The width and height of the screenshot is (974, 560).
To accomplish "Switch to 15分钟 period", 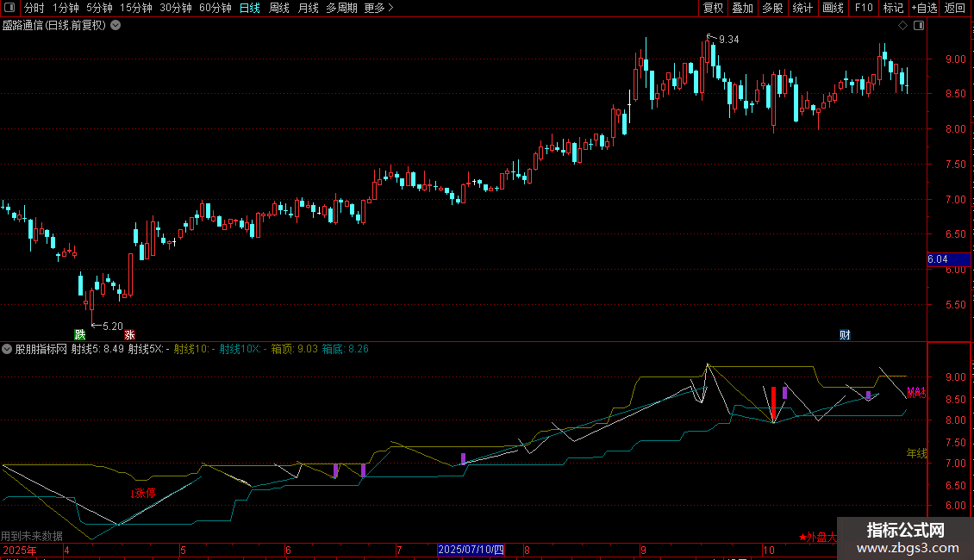I will click(x=136, y=8).
